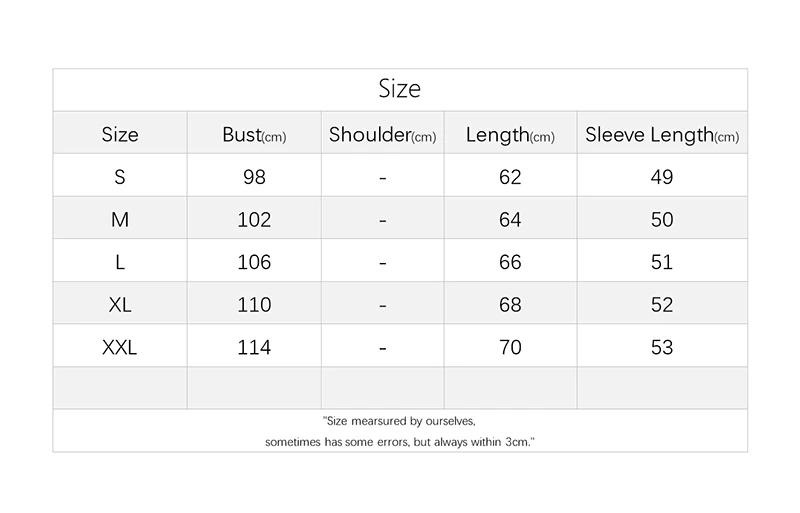
Task: Click the shoulder dash in M row
Action: (x=383, y=220)
